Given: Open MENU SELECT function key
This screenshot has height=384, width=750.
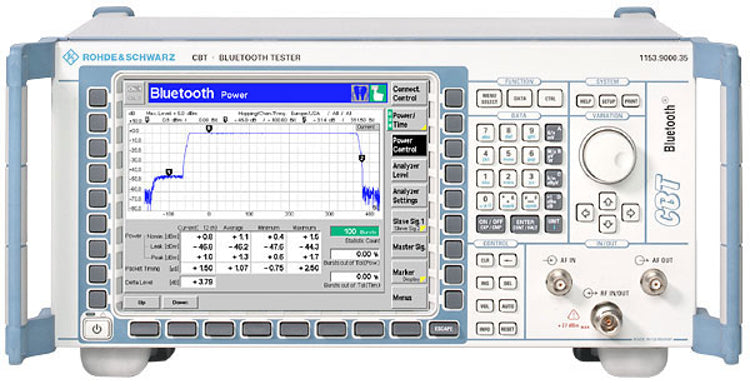Looking at the screenshot, I should 489,98.
